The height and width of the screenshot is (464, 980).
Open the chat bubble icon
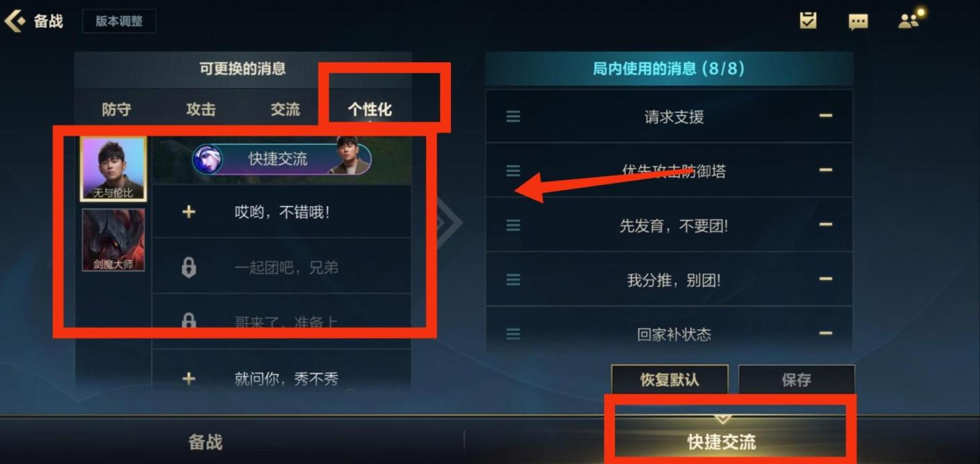point(858,21)
